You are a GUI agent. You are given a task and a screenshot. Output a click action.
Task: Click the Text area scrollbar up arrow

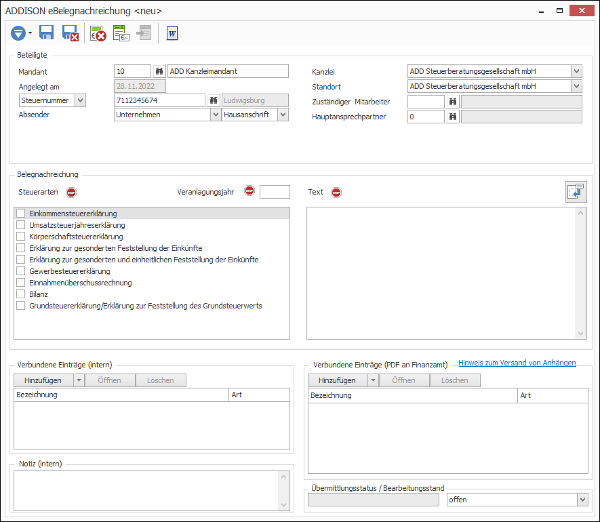pyautogui.click(x=580, y=213)
